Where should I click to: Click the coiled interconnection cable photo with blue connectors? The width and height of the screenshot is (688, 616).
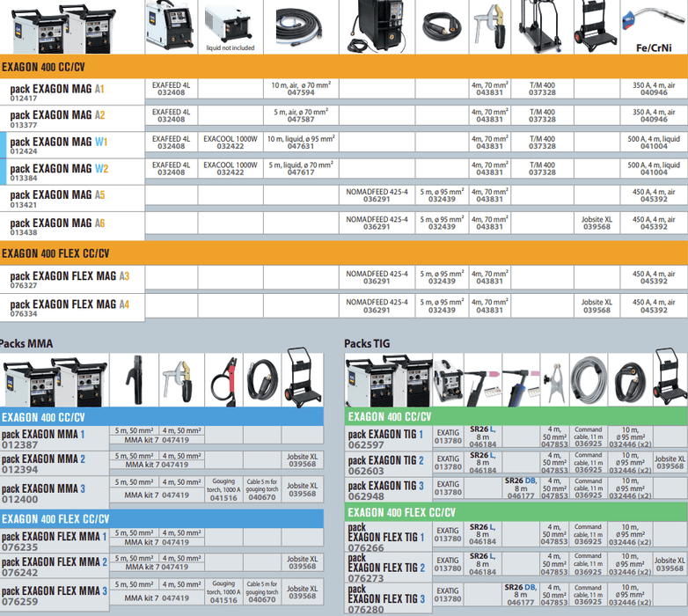[300, 27]
